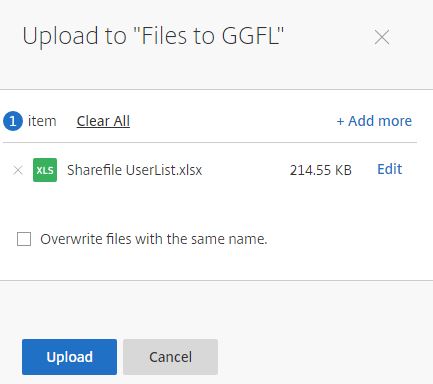Open the Edit option beside the file size

pos(389,169)
